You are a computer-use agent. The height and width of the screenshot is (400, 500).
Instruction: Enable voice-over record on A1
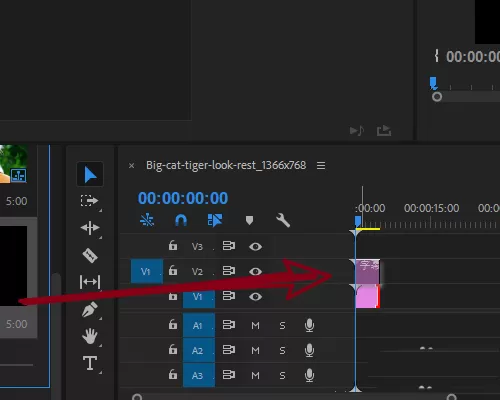point(309,325)
